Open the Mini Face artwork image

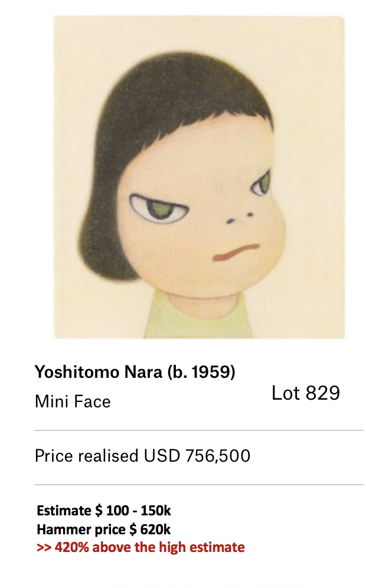[x=199, y=177]
